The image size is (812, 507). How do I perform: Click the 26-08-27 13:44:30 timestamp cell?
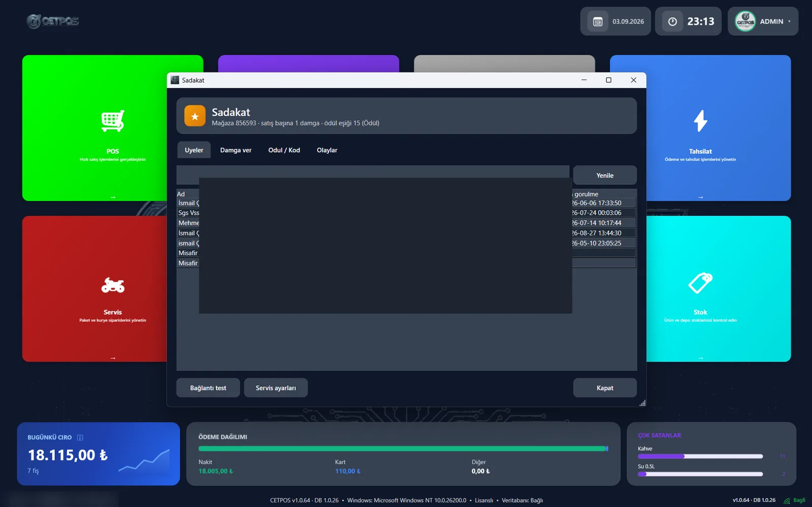[596, 233]
